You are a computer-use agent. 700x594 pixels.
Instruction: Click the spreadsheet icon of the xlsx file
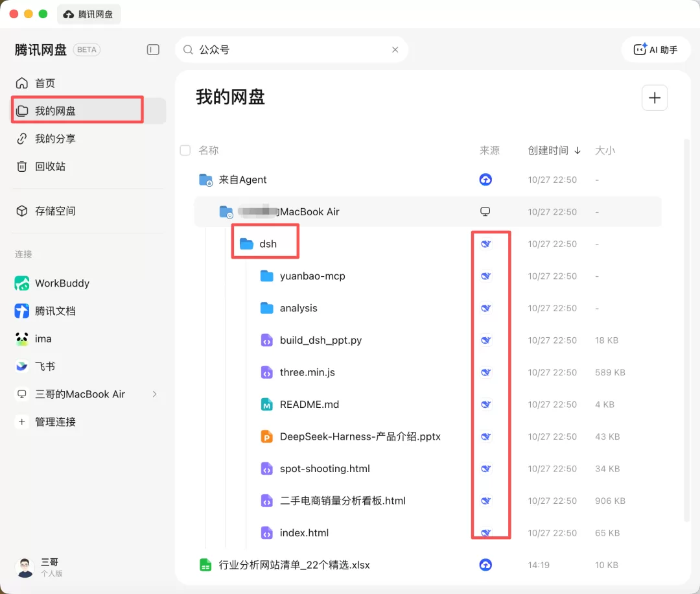[x=205, y=565]
